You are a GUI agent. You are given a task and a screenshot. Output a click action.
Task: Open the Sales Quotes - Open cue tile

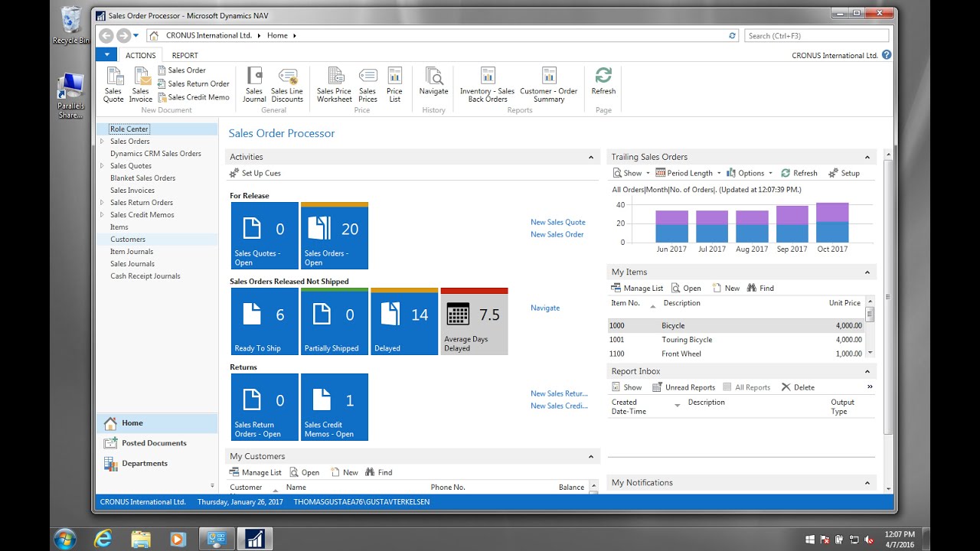pyautogui.click(x=264, y=236)
